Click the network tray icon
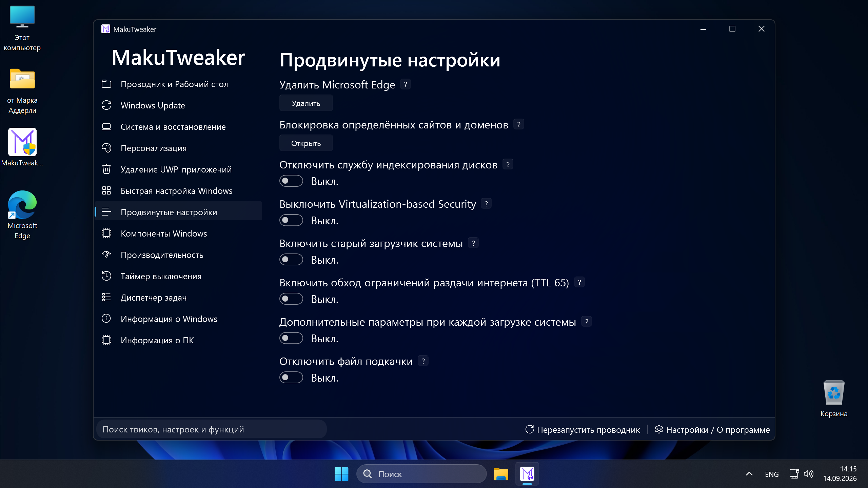The image size is (868, 488). pyautogui.click(x=794, y=474)
